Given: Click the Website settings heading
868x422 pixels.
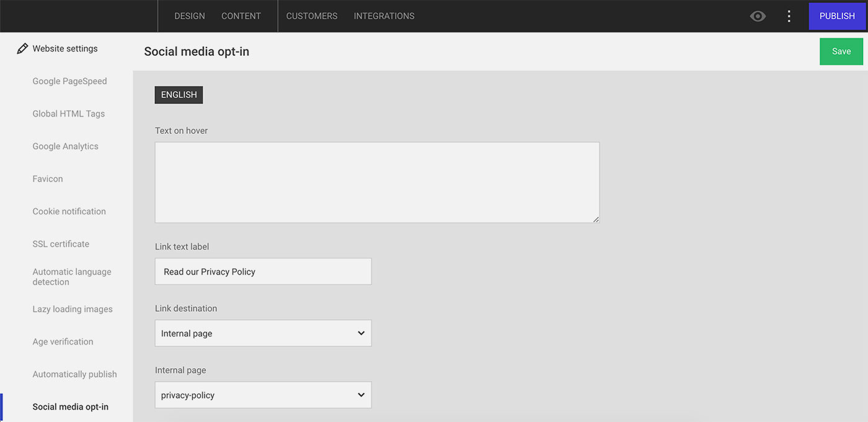Looking at the screenshot, I should coord(65,48).
